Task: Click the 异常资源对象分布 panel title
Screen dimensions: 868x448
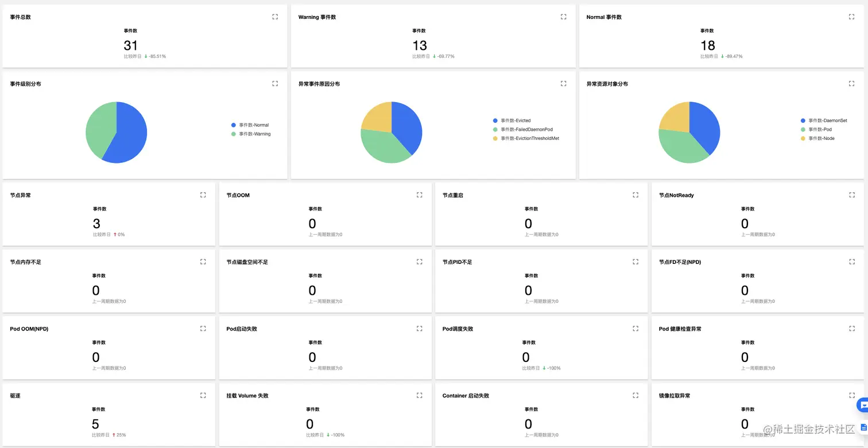Action: pyautogui.click(x=607, y=84)
